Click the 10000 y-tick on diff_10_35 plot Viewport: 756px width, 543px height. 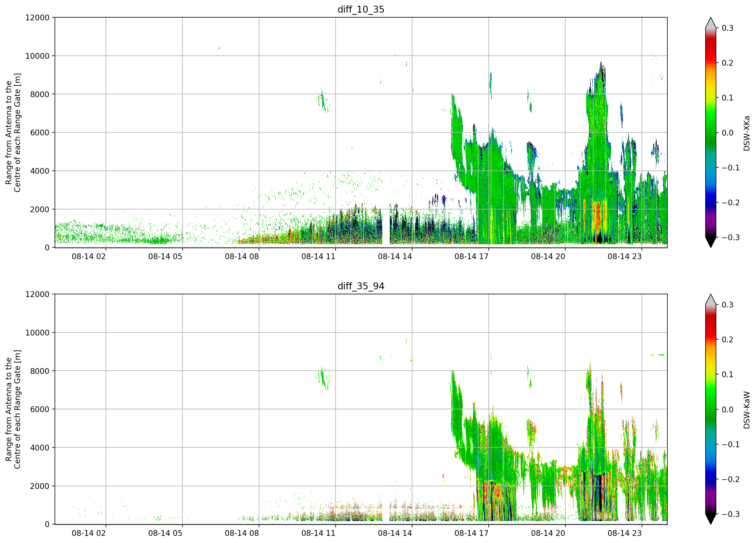click(37, 56)
